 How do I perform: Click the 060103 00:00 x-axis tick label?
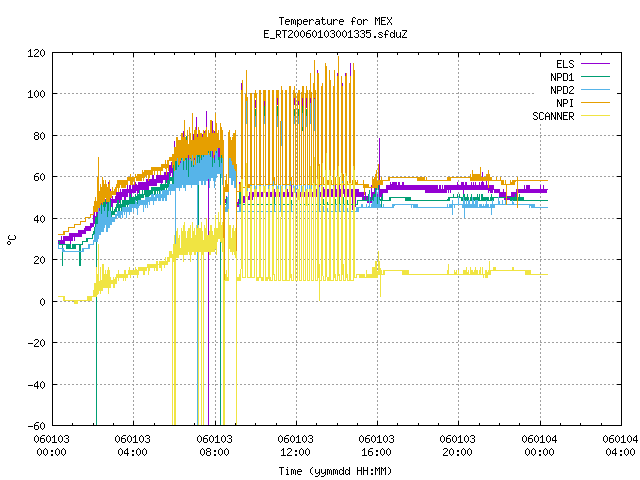click(x=52, y=446)
